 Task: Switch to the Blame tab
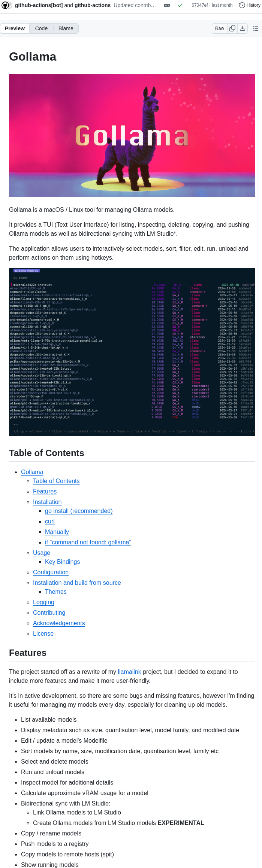point(66,28)
